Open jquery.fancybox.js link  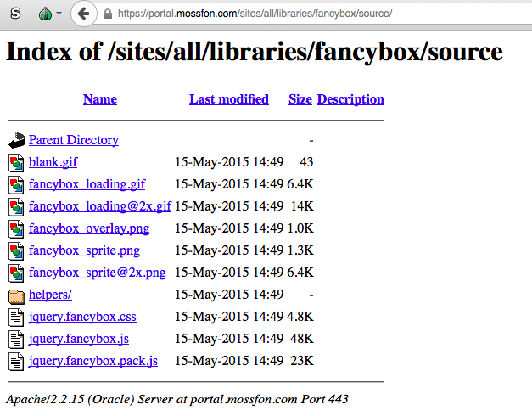[79, 339]
